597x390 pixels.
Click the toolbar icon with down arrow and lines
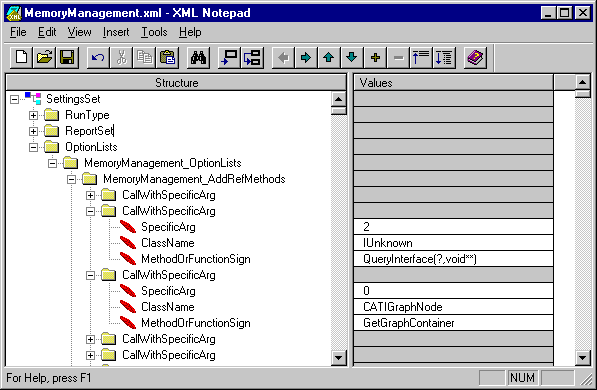click(x=444, y=58)
